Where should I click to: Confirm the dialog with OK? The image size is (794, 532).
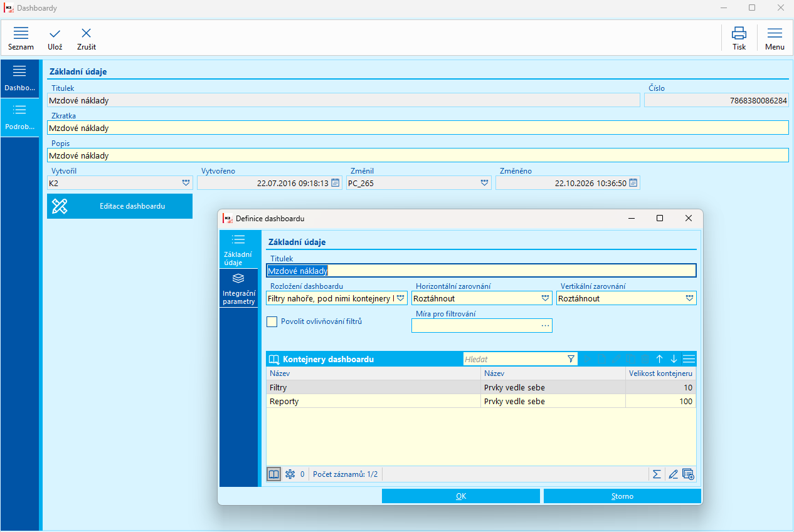pos(461,496)
